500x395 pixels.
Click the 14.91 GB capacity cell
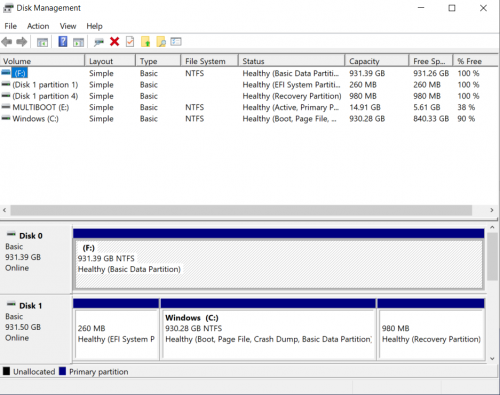tap(365, 107)
